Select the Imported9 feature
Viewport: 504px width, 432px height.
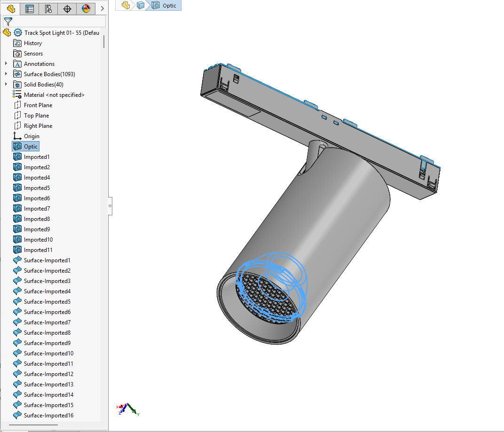pos(37,229)
